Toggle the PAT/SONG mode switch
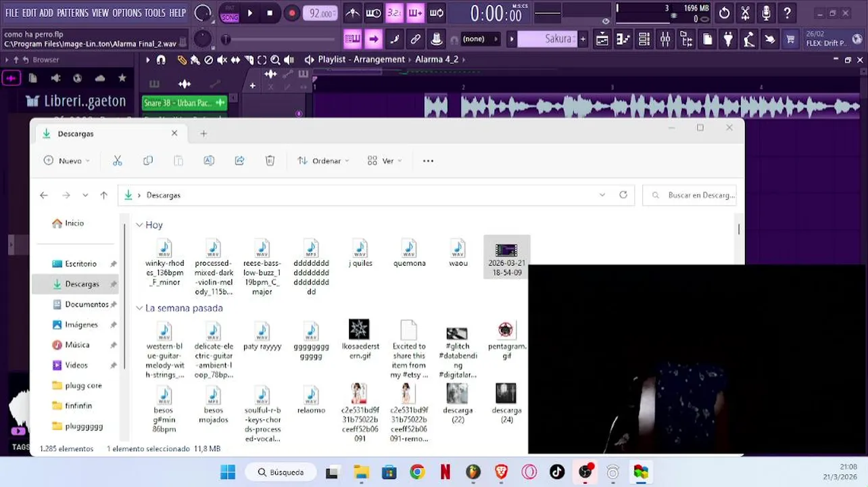 click(229, 13)
